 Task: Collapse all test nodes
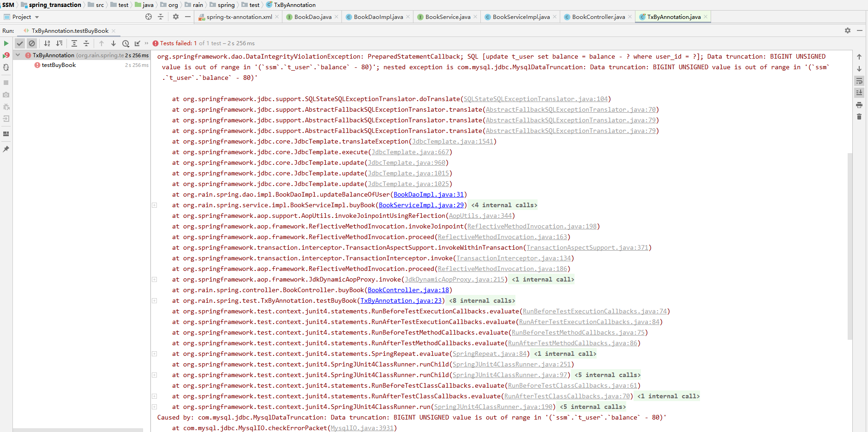tap(86, 43)
